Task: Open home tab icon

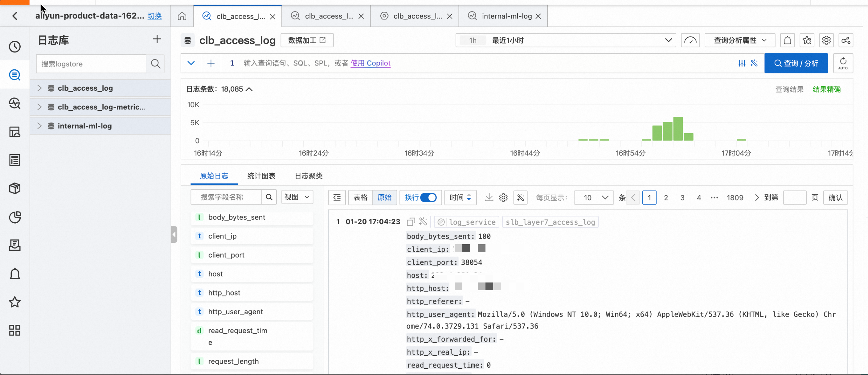Action: pyautogui.click(x=182, y=16)
